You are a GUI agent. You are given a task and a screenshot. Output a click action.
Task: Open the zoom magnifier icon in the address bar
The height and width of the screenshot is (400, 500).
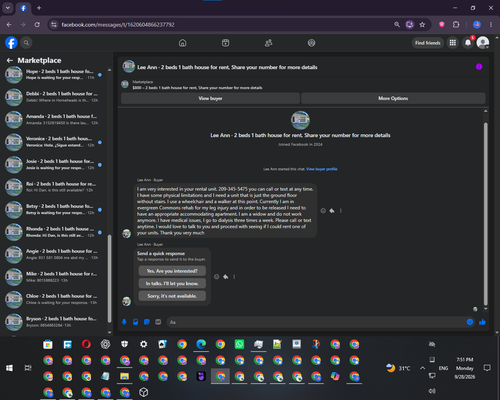(x=397, y=25)
